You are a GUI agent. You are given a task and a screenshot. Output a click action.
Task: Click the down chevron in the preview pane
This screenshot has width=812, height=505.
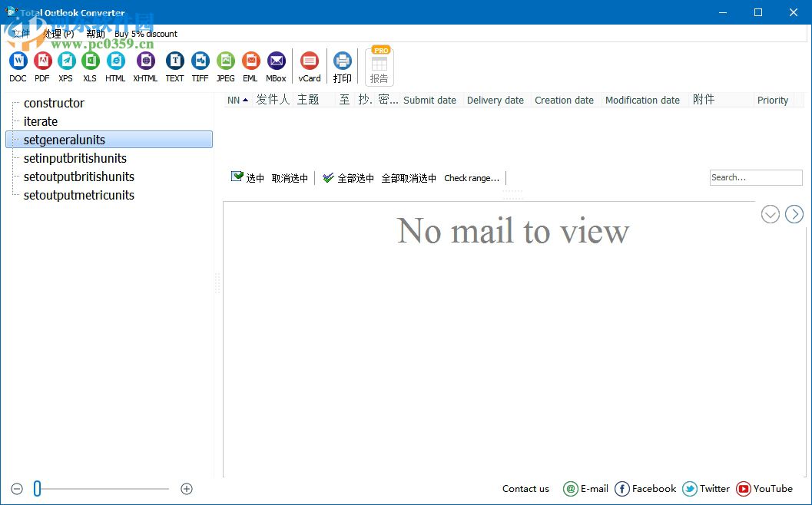[x=771, y=214]
